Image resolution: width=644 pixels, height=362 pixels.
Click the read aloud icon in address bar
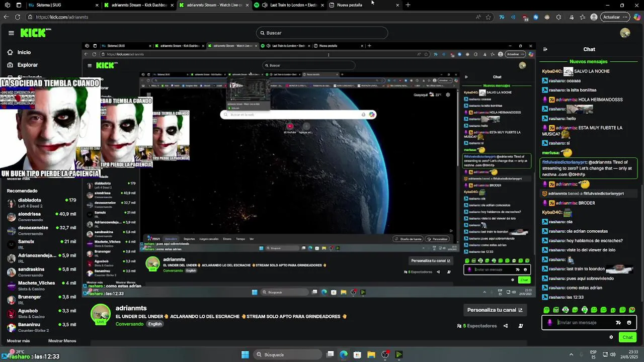click(x=478, y=17)
